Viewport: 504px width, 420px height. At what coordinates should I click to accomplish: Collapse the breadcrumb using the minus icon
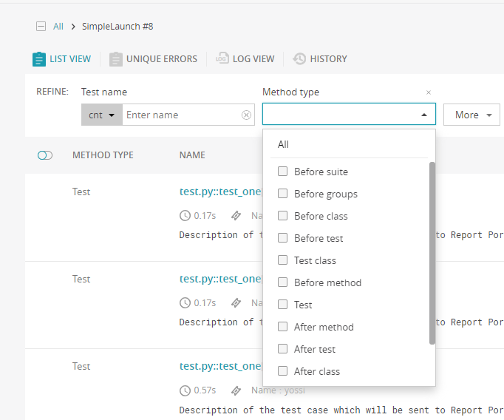[x=41, y=27]
